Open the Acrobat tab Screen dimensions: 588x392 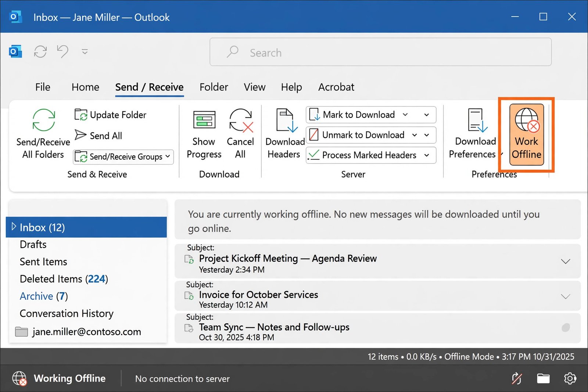coord(336,87)
